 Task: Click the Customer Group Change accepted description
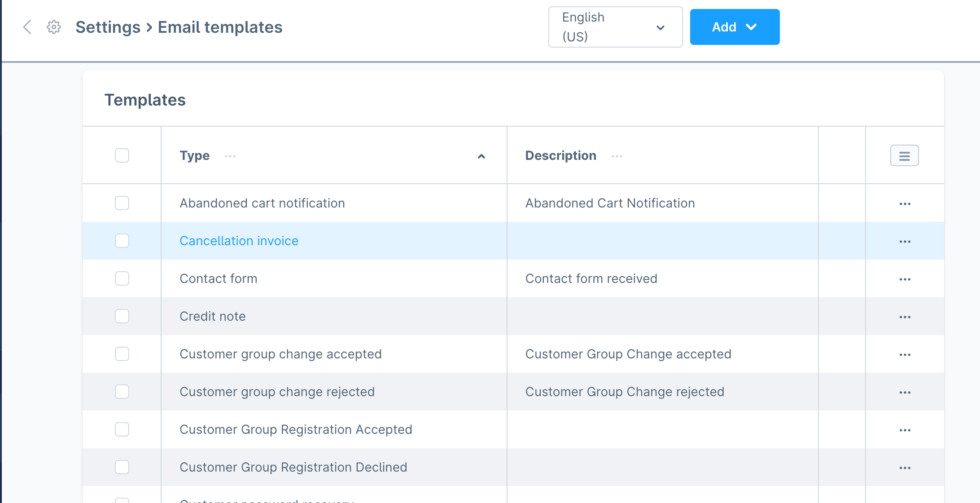pos(628,354)
